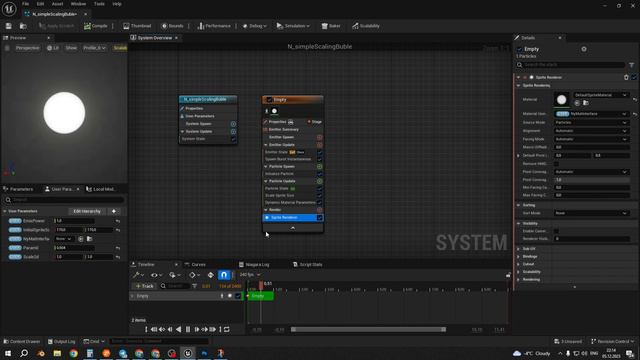This screenshot has height=360, width=640.
Task: Add module to Particle Update with plus icon
Action: (x=320, y=181)
